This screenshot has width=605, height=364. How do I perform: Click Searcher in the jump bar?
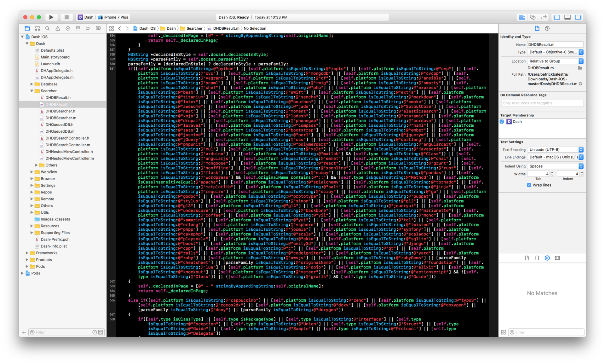(191, 28)
